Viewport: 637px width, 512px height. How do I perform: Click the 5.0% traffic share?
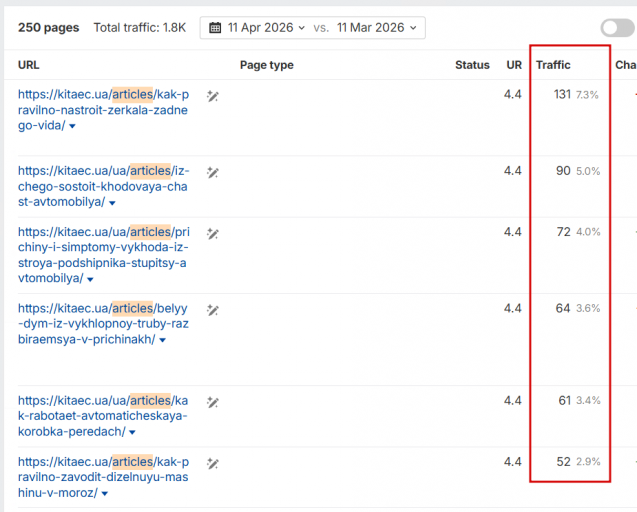588,171
